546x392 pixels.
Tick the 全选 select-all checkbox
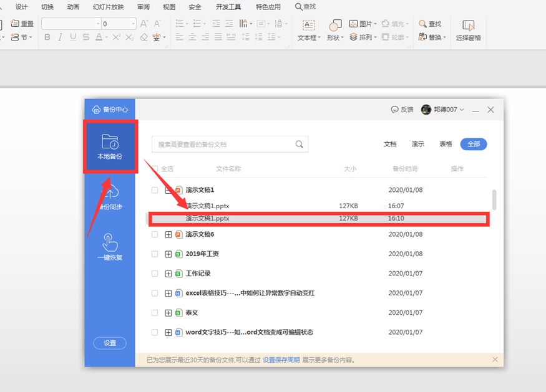[x=155, y=169]
